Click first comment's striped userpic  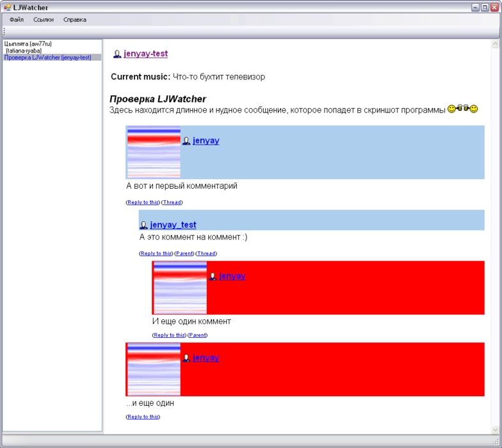tap(154, 152)
